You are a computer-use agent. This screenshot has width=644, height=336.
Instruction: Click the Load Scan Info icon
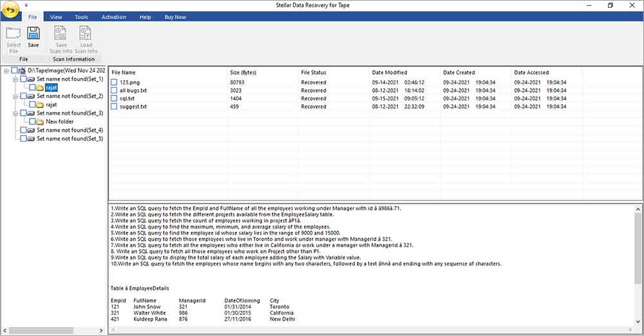[x=84, y=34]
